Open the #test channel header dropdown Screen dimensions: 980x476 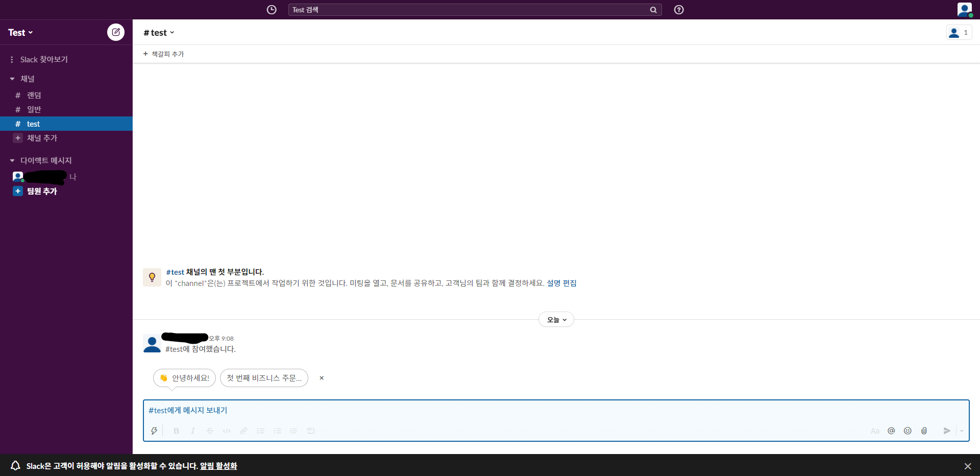click(x=159, y=33)
